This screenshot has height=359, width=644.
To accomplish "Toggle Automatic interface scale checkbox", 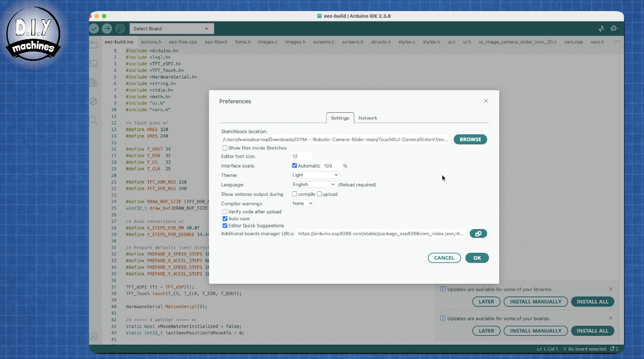I will coord(295,165).
